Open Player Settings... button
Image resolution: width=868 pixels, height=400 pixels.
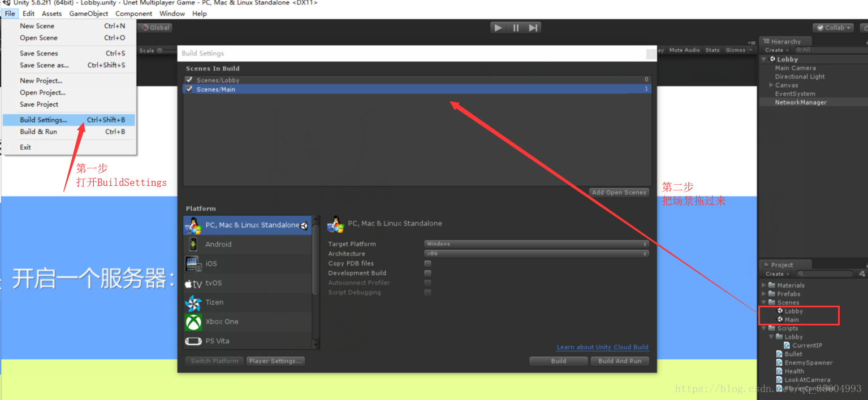[x=276, y=361]
